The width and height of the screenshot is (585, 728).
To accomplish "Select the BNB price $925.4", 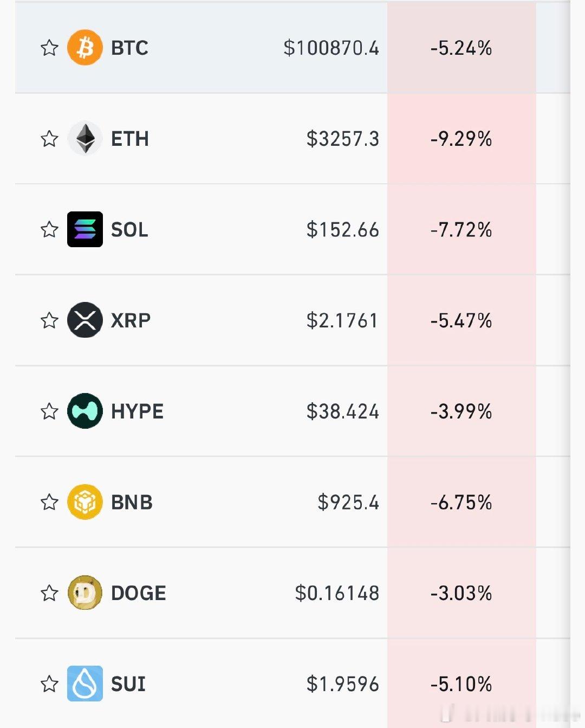I will tap(348, 502).
